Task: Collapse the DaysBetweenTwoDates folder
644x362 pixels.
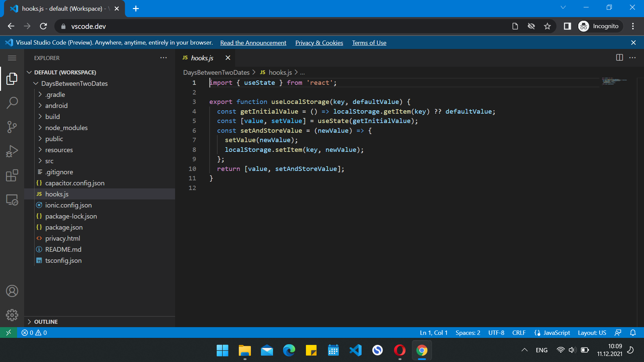Action: coord(74,83)
